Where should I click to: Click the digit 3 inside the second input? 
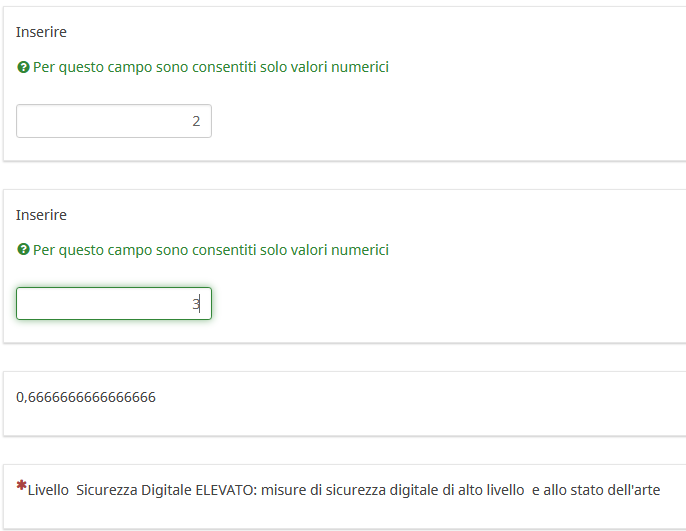(196, 304)
